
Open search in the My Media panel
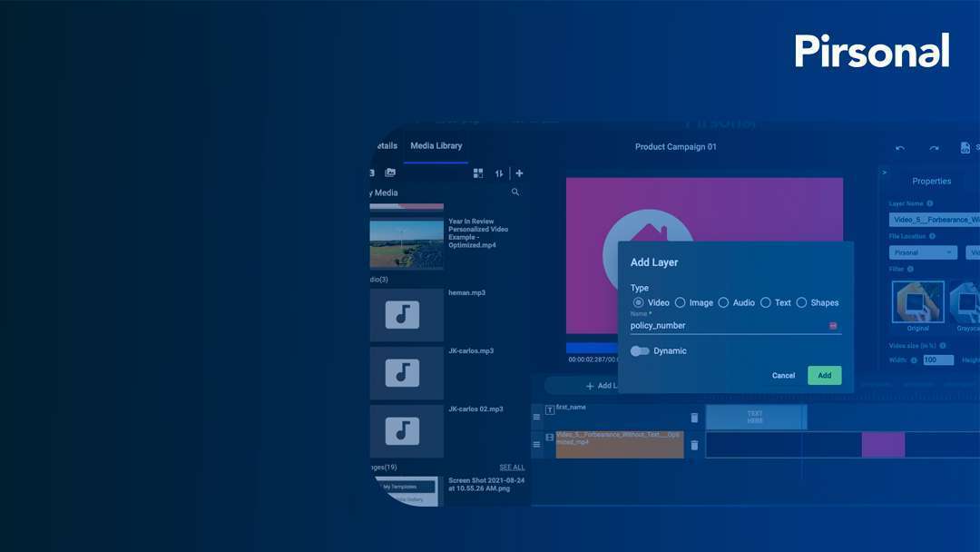pyautogui.click(x=515, y=192)
